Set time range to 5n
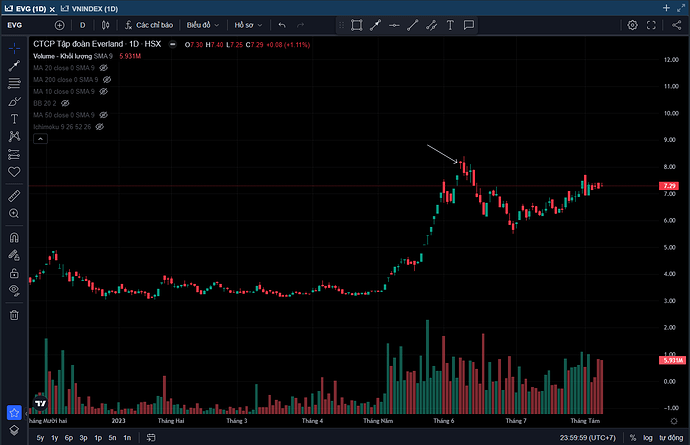Viewport: 690px width, 445px height. [x=112, y=438]
